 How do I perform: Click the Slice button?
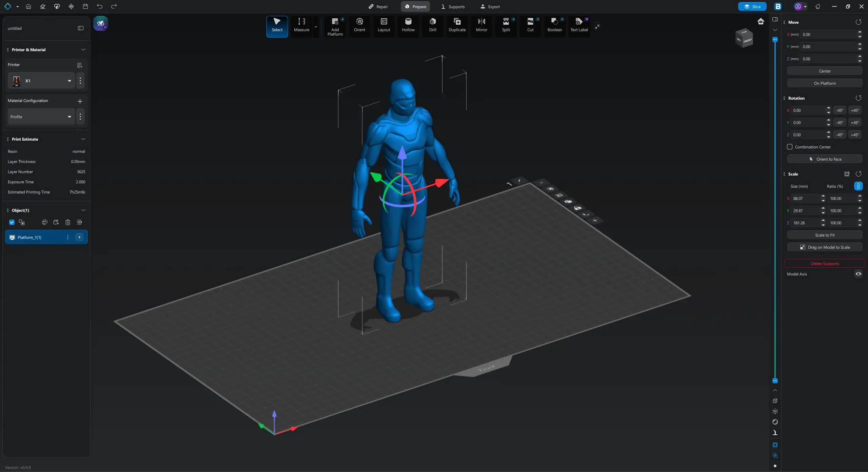pos(752,6)
